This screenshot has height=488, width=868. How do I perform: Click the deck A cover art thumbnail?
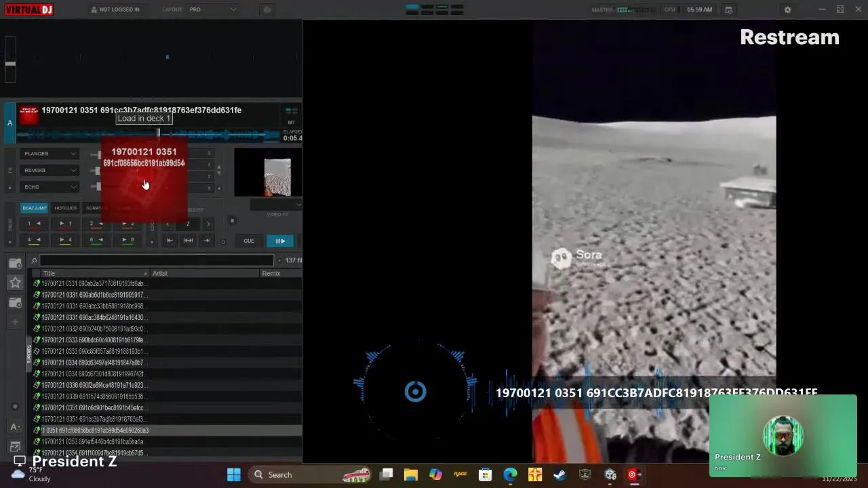[x=28, y=116]
